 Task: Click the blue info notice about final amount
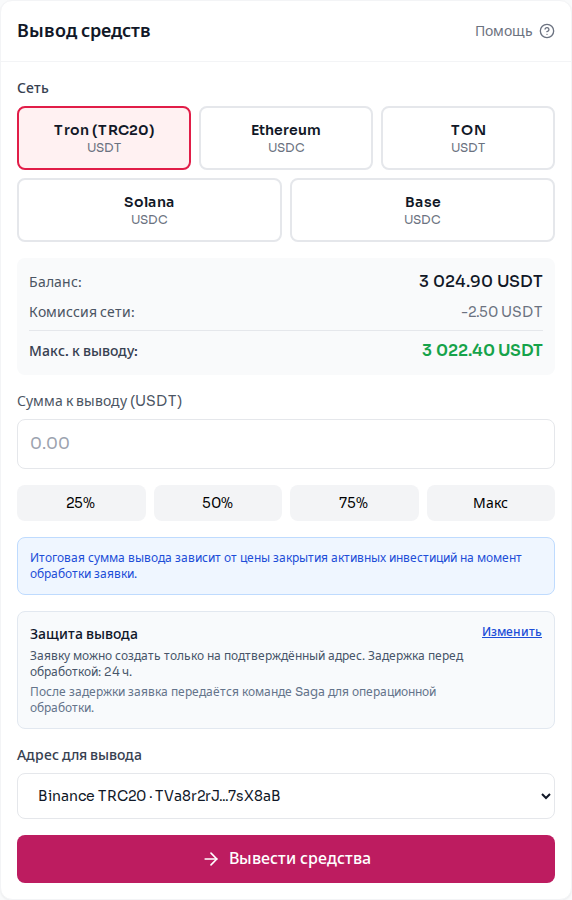(286, 566)
